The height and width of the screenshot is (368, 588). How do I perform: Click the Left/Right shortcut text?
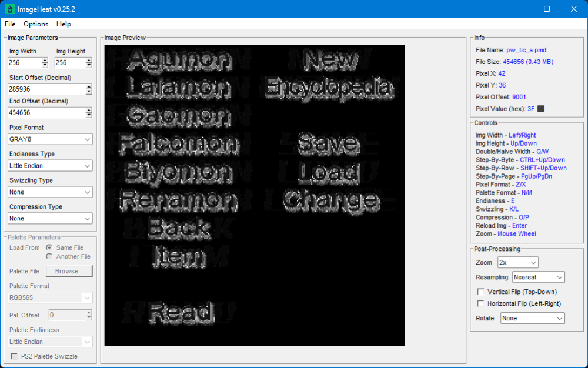[522, 135]
